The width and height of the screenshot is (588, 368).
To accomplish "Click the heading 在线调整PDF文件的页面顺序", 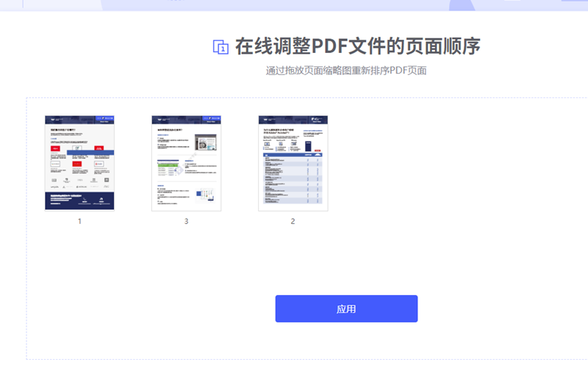I will tap(357, 46).
